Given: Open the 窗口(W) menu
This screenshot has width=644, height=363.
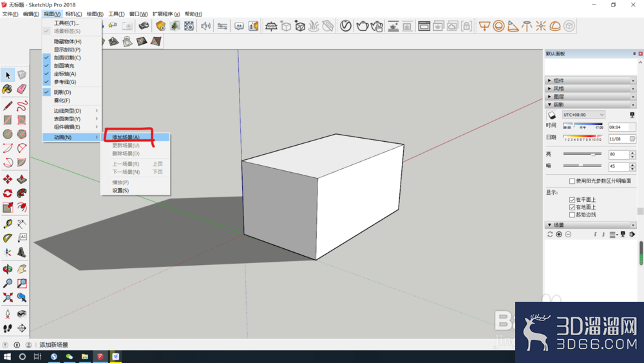Looking at the screenshot, I should click(x=138, y=14).
